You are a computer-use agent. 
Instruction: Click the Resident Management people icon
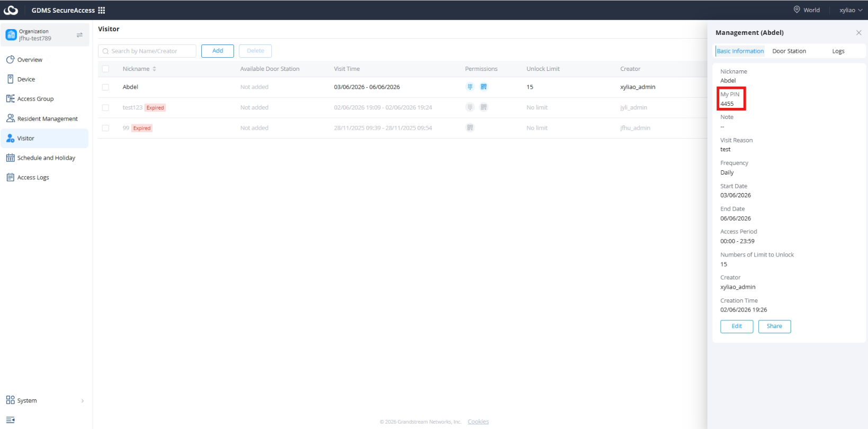10,118
